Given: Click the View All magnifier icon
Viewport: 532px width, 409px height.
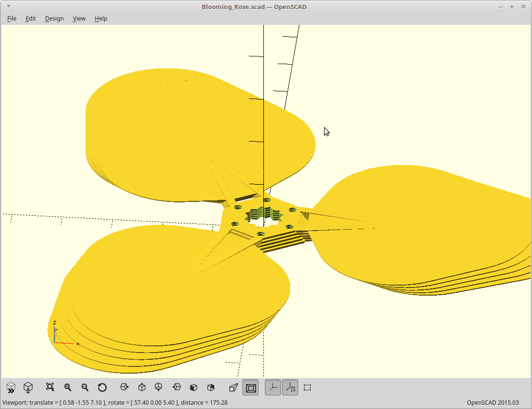Looking at the screenshot, I should pos(50,387).
